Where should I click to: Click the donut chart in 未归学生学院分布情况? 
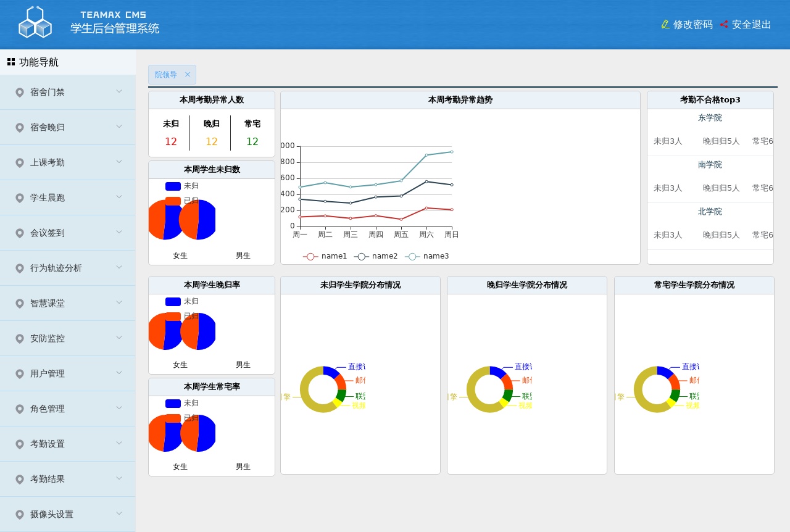(323, 389)
